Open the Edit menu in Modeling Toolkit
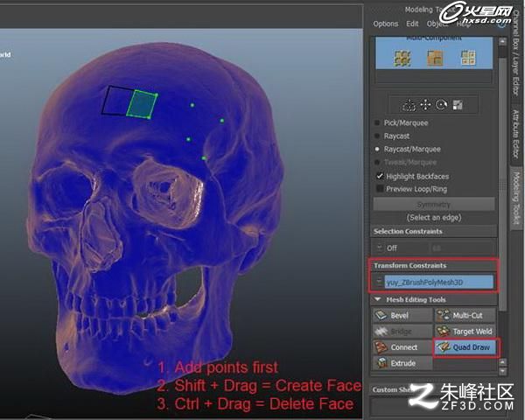Image resolution: width=525 pixels, height=420 pixels. click(412, 24)
